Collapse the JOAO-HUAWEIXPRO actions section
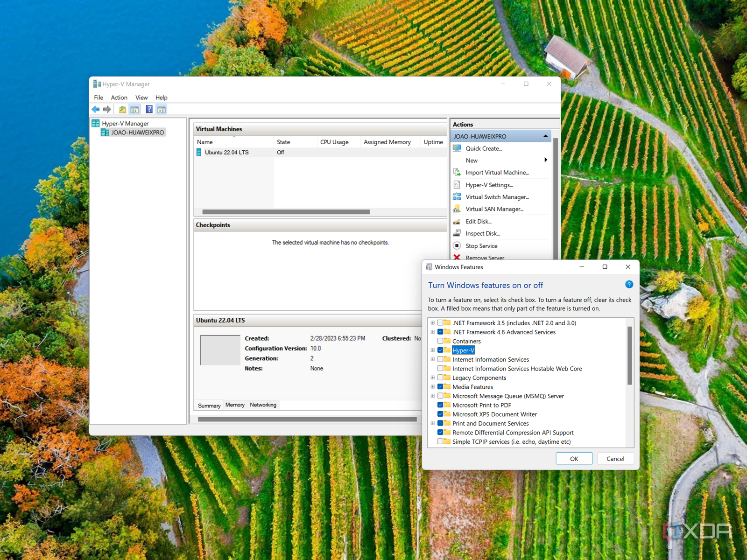The width and height of the screenshot is (747, 560). (x=545, y=136)
